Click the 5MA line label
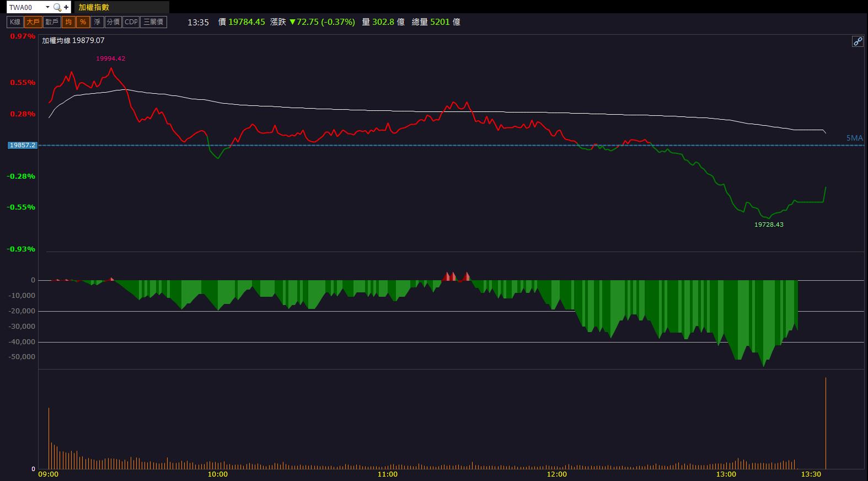 click(854, 138)
